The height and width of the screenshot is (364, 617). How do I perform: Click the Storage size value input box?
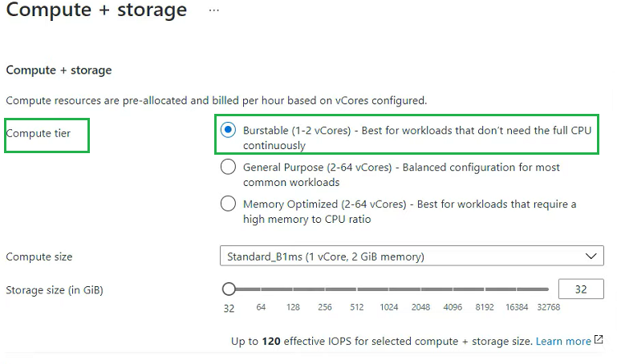tap(580, 289)
